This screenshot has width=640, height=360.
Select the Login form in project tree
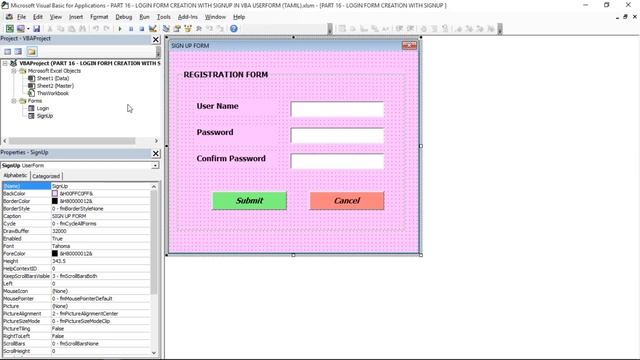(42, 109)
